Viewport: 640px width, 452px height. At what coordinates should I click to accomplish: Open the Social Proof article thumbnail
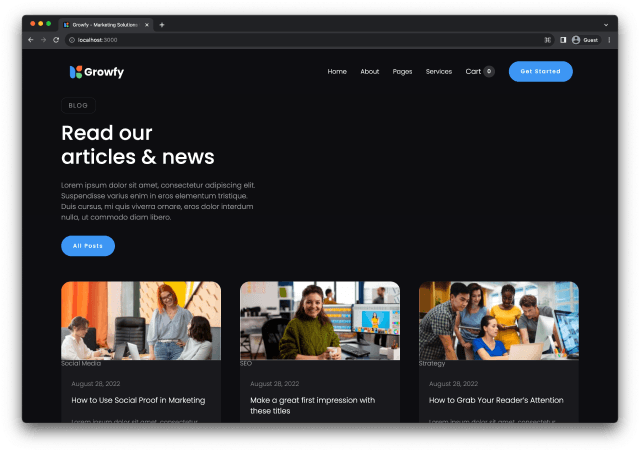[x=141, y=320]
